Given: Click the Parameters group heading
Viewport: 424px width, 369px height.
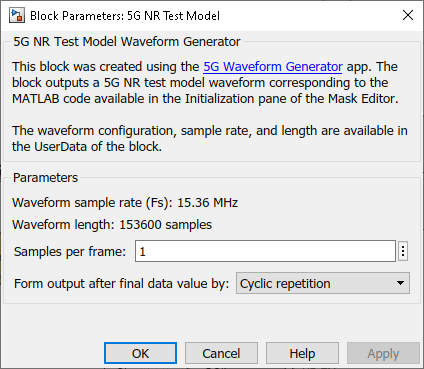Looking at the screenshot, I should pos(45,178).
